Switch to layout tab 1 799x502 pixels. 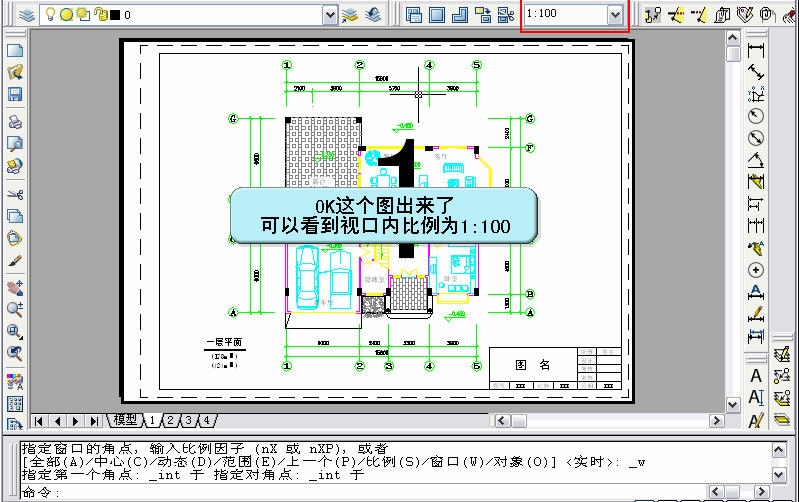152,420
